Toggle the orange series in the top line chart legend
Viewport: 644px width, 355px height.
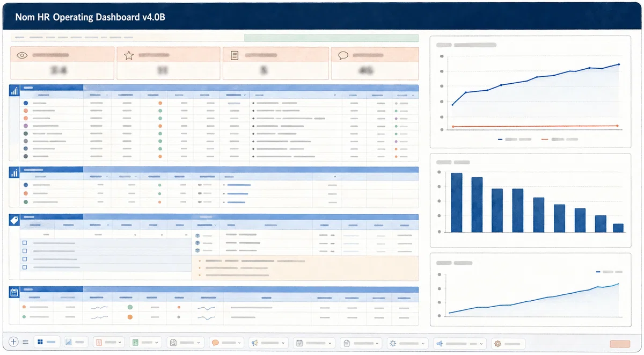click(x=560, y=139)
